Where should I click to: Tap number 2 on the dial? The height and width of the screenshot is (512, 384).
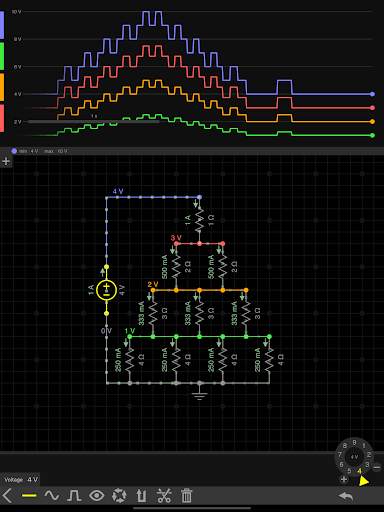click(369, 455)
